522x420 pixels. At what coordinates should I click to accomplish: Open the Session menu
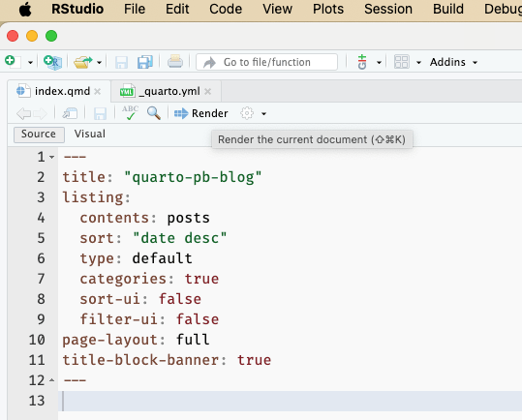tap(387, 9)
